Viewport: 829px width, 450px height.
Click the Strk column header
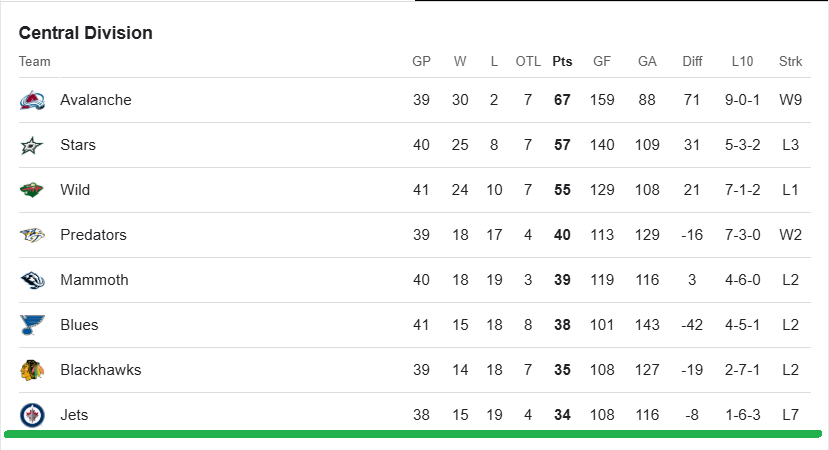click(790, 62)
